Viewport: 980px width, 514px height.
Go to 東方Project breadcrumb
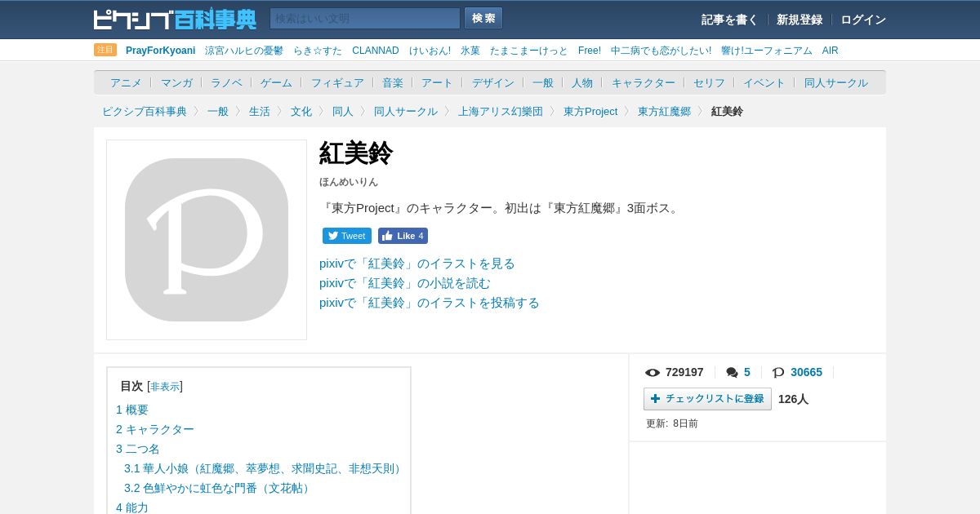(590, 111)
